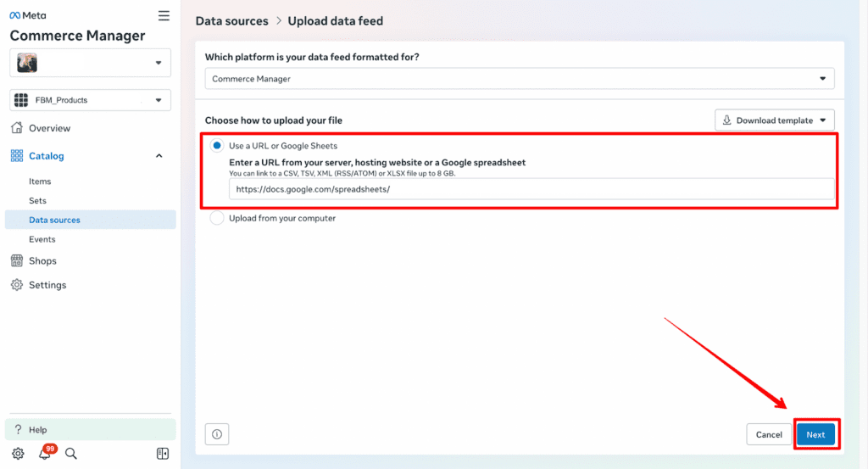The height and width of the screenshot is (469, 868).
Task: Open the FBM_Products catalog dropdown
Action: (x=90, y=100)
